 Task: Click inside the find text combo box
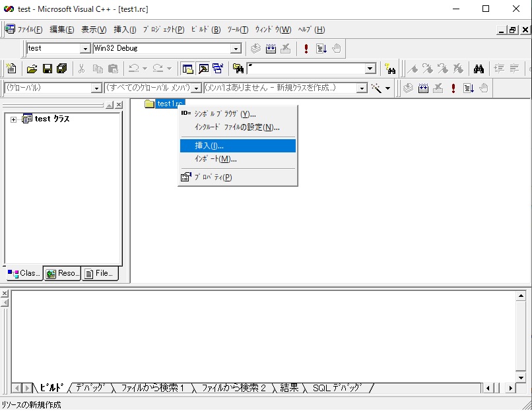(306, 69)
